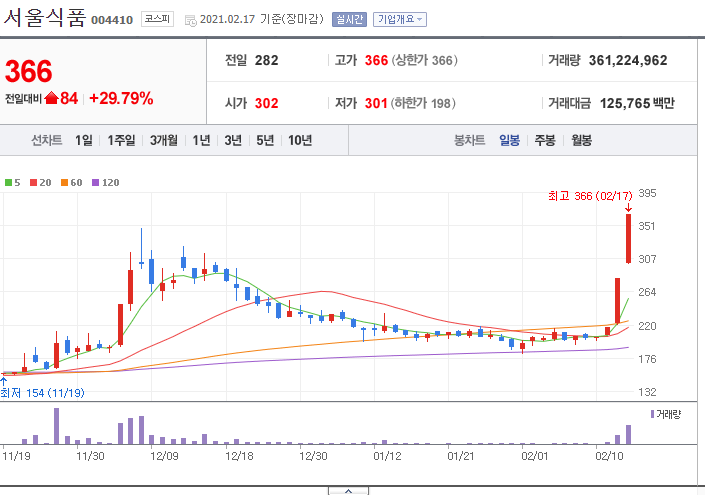Click the tallest volume bar near 11/19
The image size is (705, 495).
57,426
